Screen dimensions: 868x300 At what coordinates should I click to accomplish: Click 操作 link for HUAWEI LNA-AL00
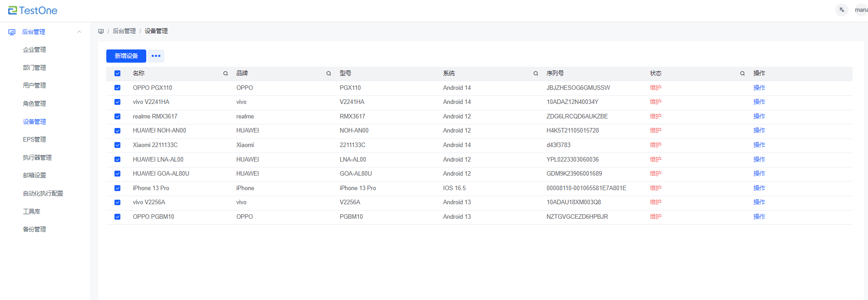coord(759,159)
